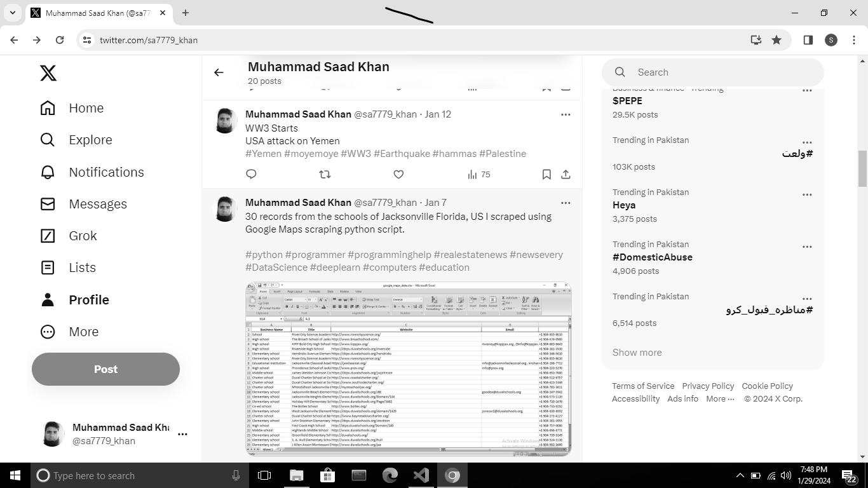868x488 pixels.
Task: Expand footer More options
Action: [720, 399]
